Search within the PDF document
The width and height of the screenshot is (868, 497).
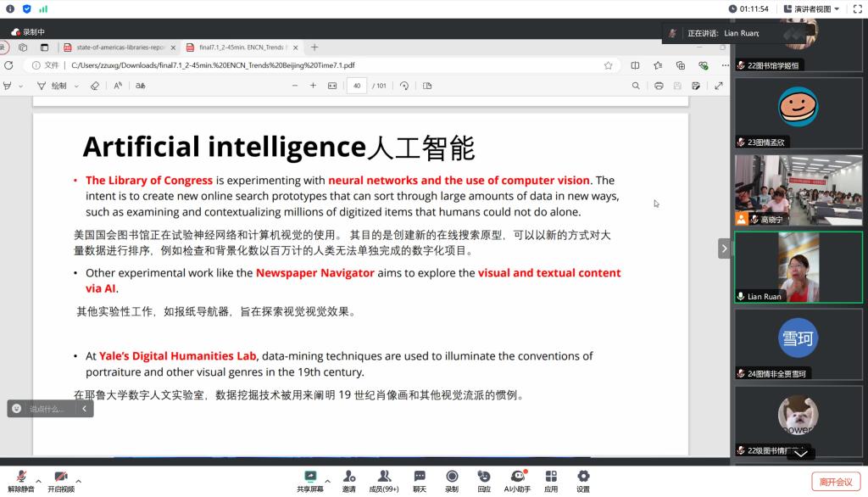(x=636, y=86)
